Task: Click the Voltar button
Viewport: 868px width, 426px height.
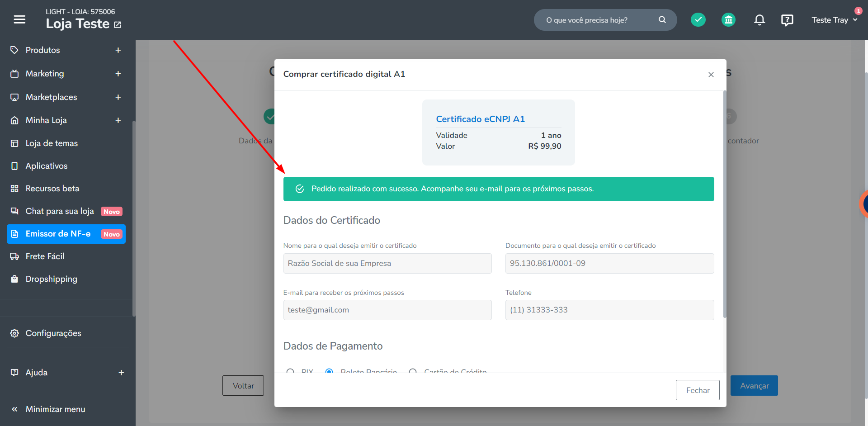Action: [243, 386]
